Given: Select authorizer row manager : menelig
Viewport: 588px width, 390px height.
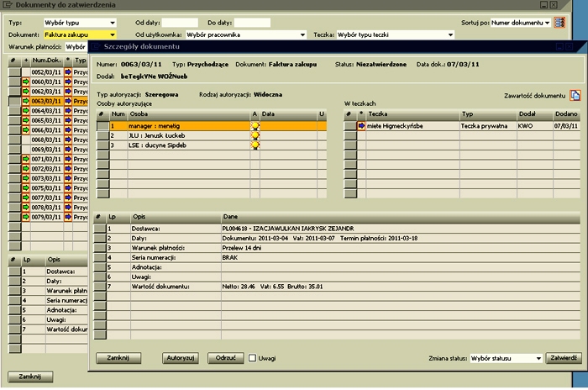Looking at the screenshot, I should [213, 126].
